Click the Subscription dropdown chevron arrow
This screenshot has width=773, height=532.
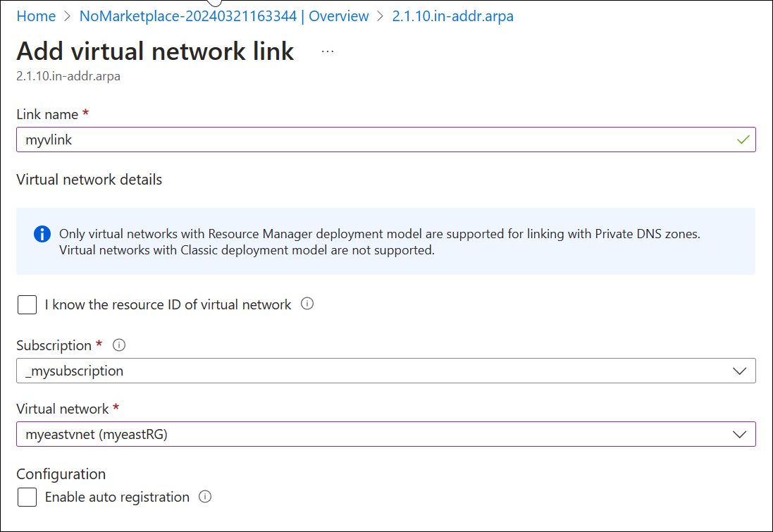pyautogui.click(x=739, y=371)
